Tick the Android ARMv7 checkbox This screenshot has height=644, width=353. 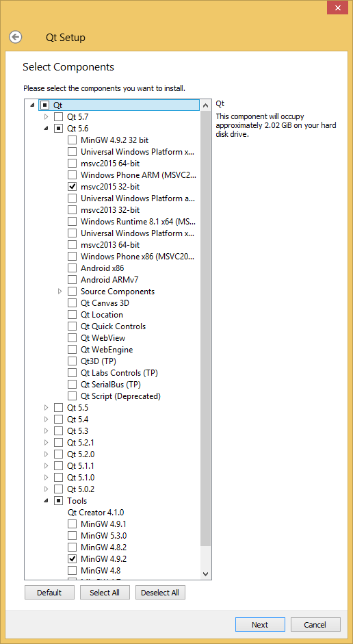(73, 280)
